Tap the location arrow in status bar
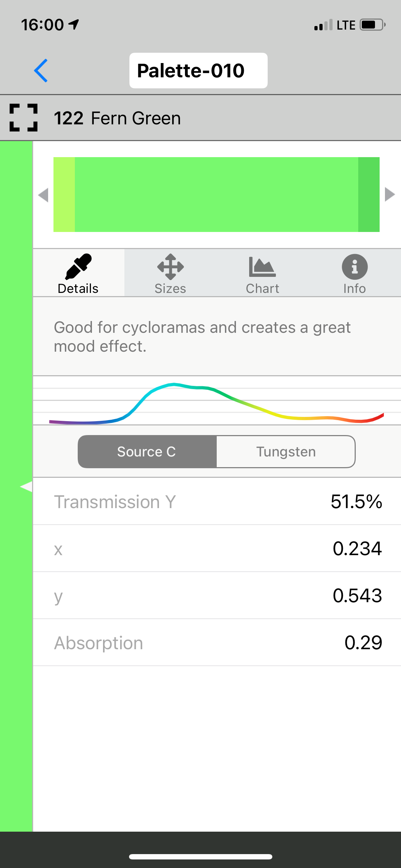This screenshot has height=868, width=401. point(74,25)
